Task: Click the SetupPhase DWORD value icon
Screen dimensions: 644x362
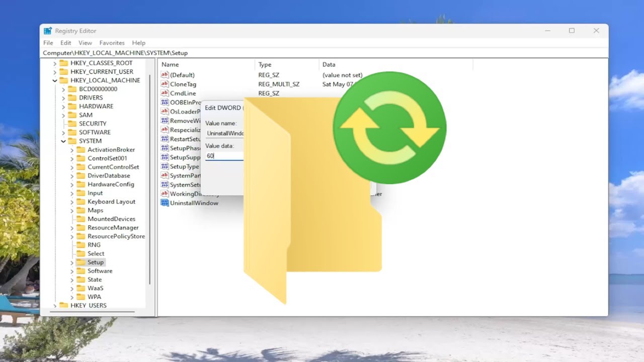Action: [x=165, y=148]
